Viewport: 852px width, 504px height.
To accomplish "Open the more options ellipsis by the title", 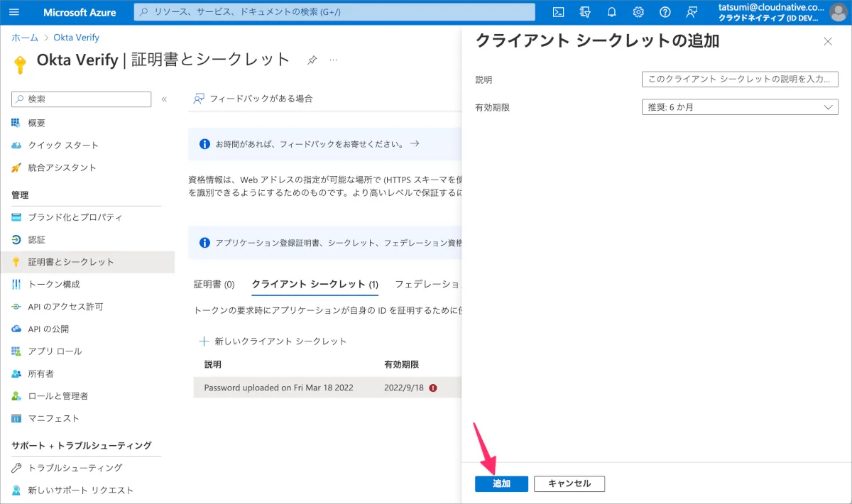I will tap(334, 60).
